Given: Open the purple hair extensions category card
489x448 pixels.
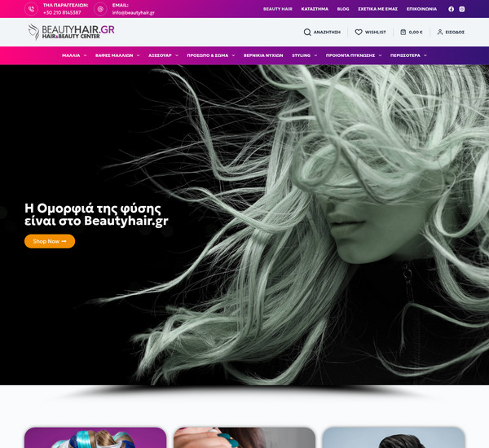Looking at the screenshot, I should coord(95,437).
